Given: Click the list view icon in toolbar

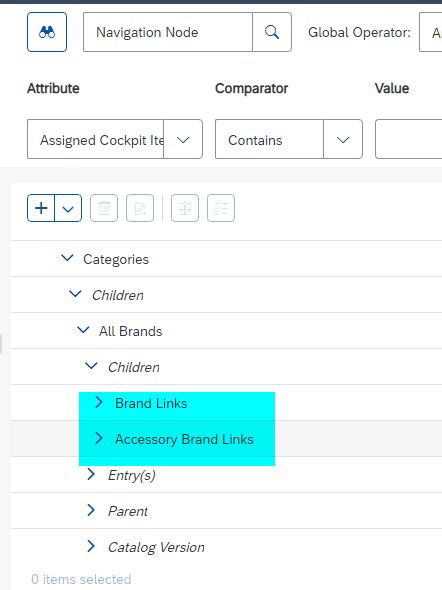Looking at the screenshot, I should click(221, 208).
